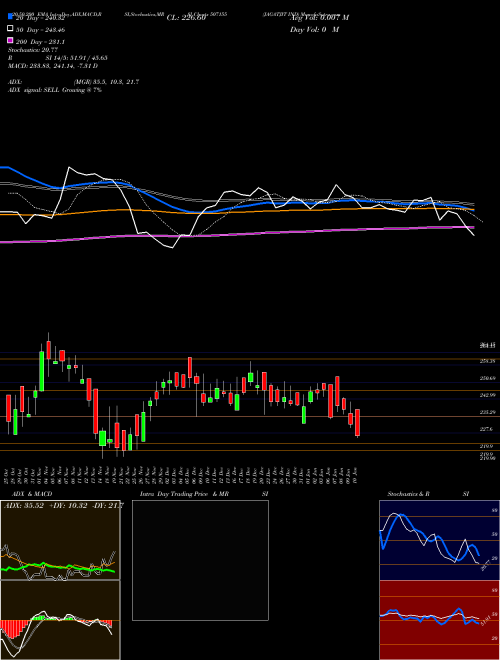Image resolution: width=500 pixels, height=660 pixels.
Task: Click the 'ADX signal: SELL' text line
Action: pyautogui.click(x=55, y=90)
